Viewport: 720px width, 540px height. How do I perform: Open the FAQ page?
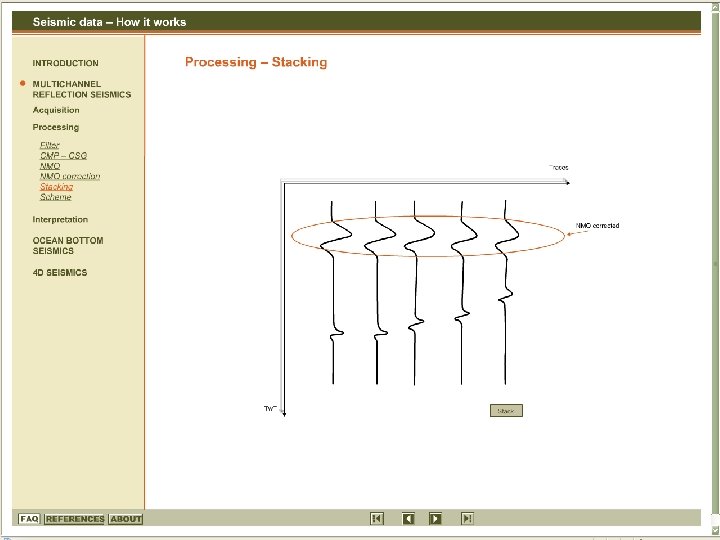tap(29, 519)
